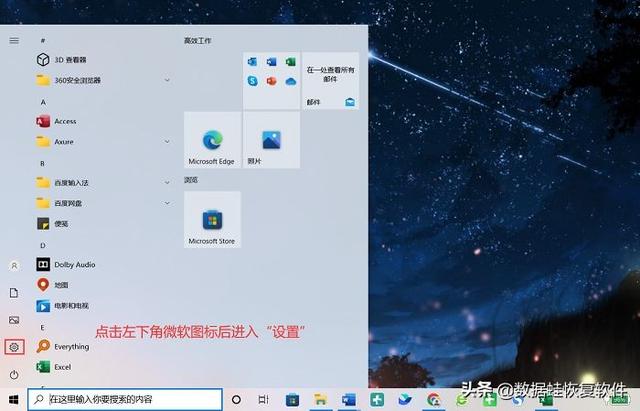Image resolution: width=640 pixels, height=411 pixels.
Task: Click the green plus app on taskbar
Action: 377,400
